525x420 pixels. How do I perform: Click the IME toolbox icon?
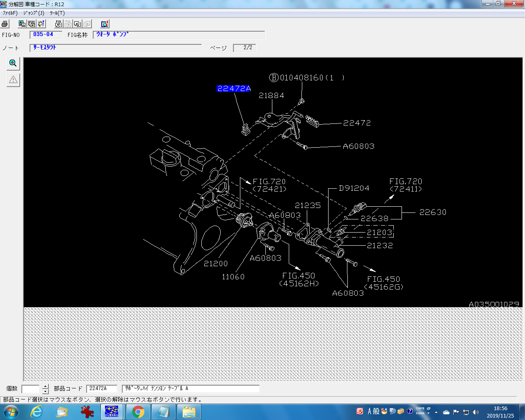tap(401, 411)
